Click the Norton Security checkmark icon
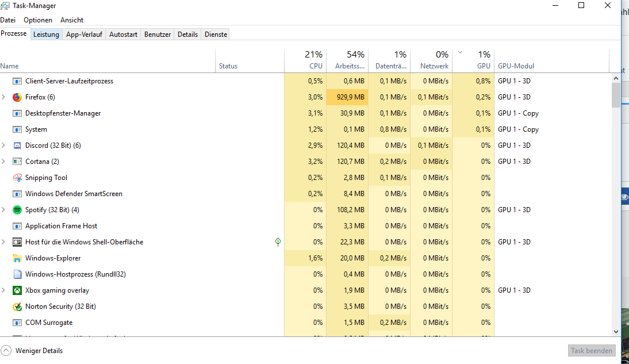 17,306
